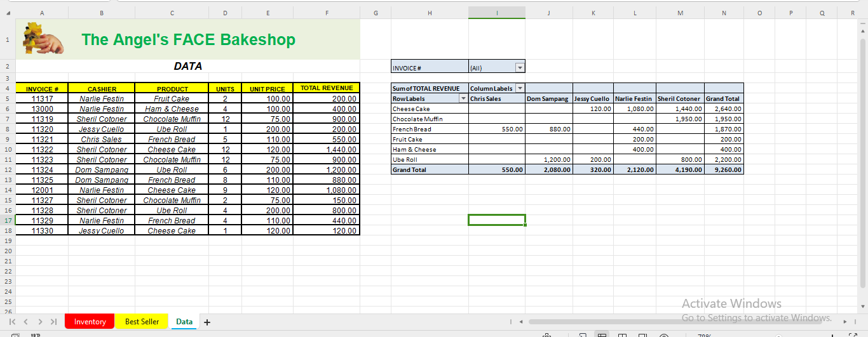Select row 12 header
This screenshot has height=337, width=868.
tap(8, 169)
